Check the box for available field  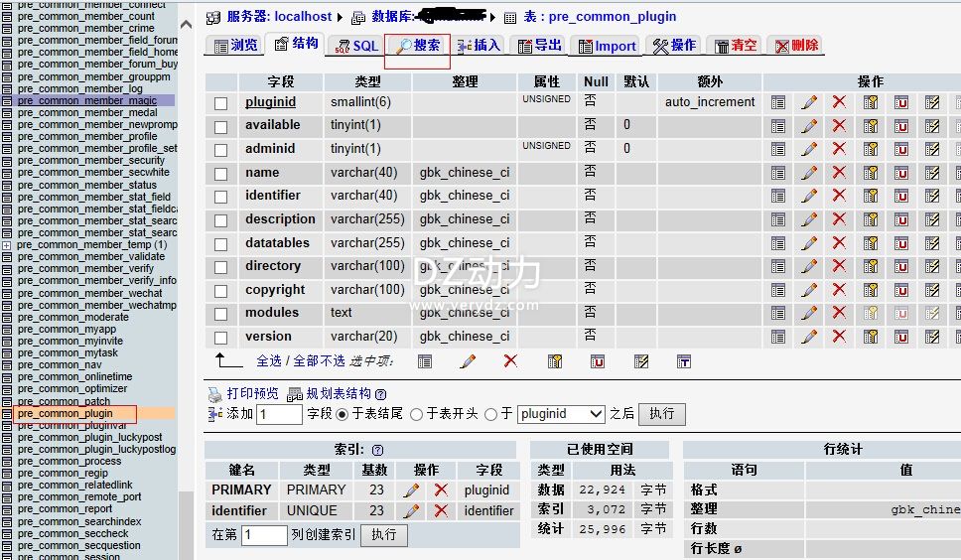tap(221, 127)
